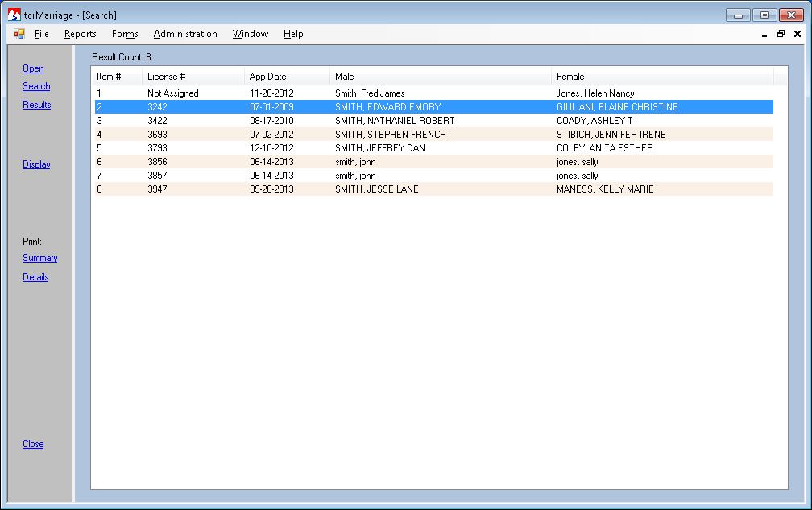Click the Close link at sidebar bottom
The height and width of the screenshot is (510, 812).
tap(33, 444)
